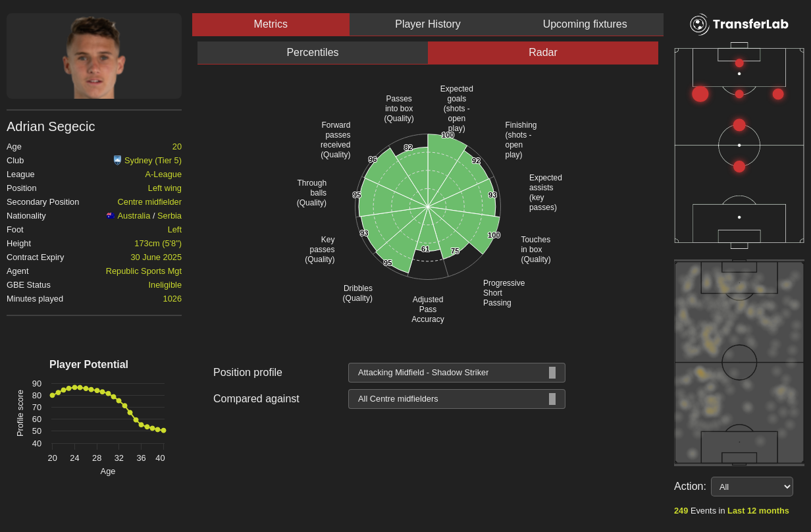The image size is (811, 532).
Task: Click the Expected assists (key passes) label
Action: point(546,193)
